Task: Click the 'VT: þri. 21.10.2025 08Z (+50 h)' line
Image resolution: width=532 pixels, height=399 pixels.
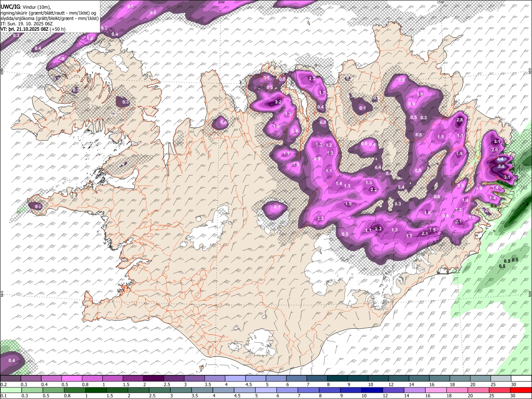Action: point(33,29)
